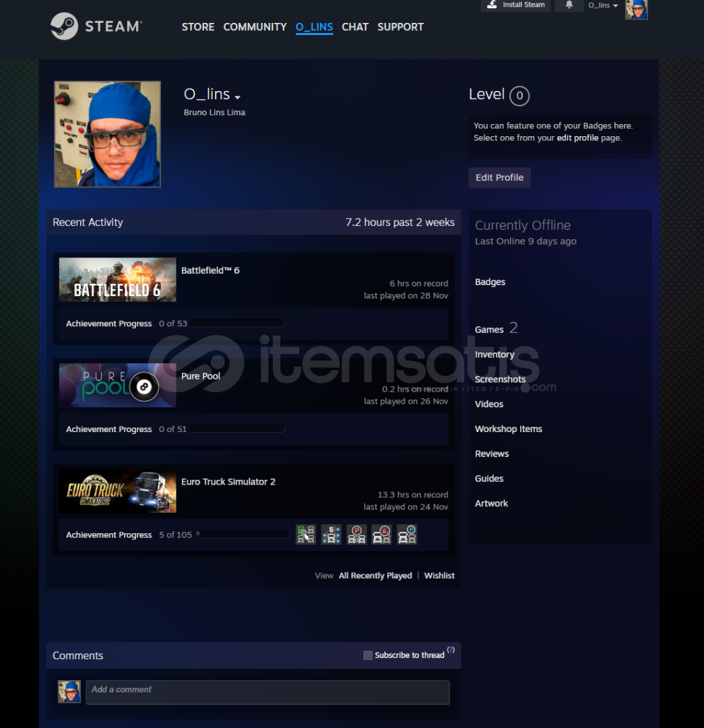This screenshot has height=728, width=704.
Task: Click the Edit Profile button
Action: coord(499,177)
